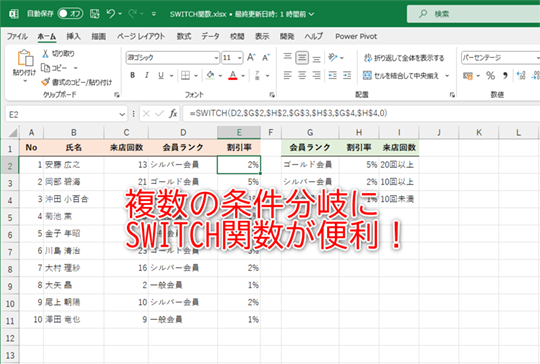Screen dimensions: 540x364
Task: Toggle Middle Align icon
Action: click(302, 58)
